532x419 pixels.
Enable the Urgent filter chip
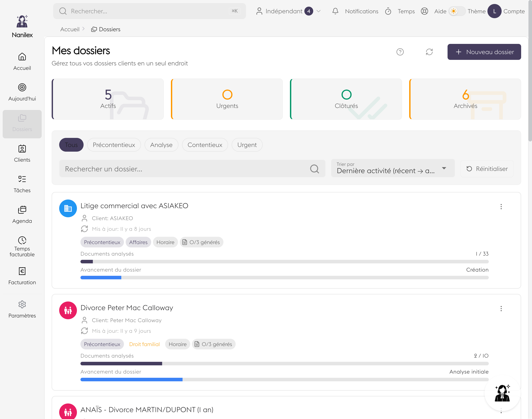click(x=247, y=145)
